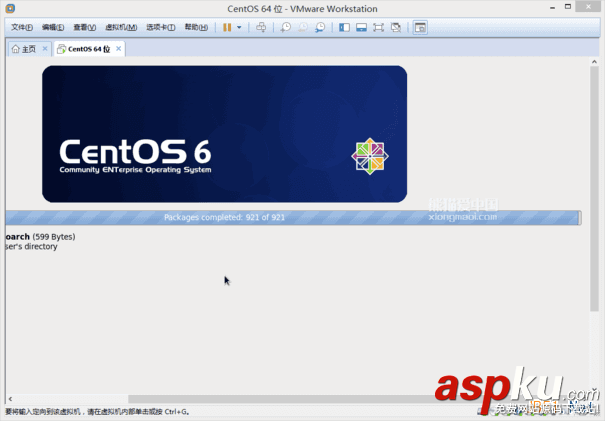Open the snapshot manager icon
This screenshot has width=605, height=421.
tap(320, 27)
